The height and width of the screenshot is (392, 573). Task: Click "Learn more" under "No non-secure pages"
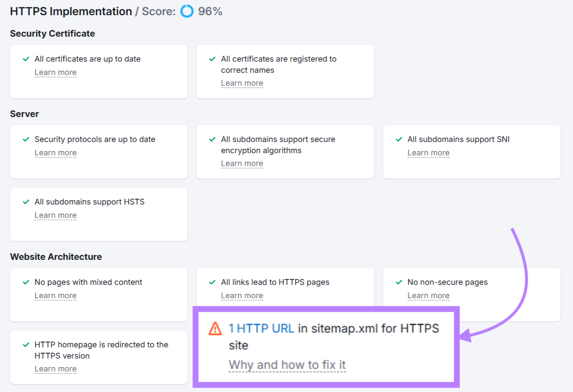pyautogui.click(x=428, y=296)
